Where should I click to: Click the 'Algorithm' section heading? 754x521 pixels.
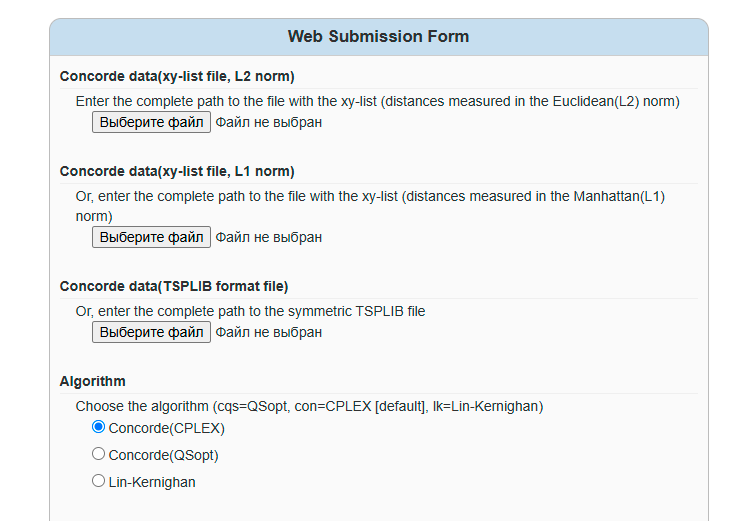point(93,381)
